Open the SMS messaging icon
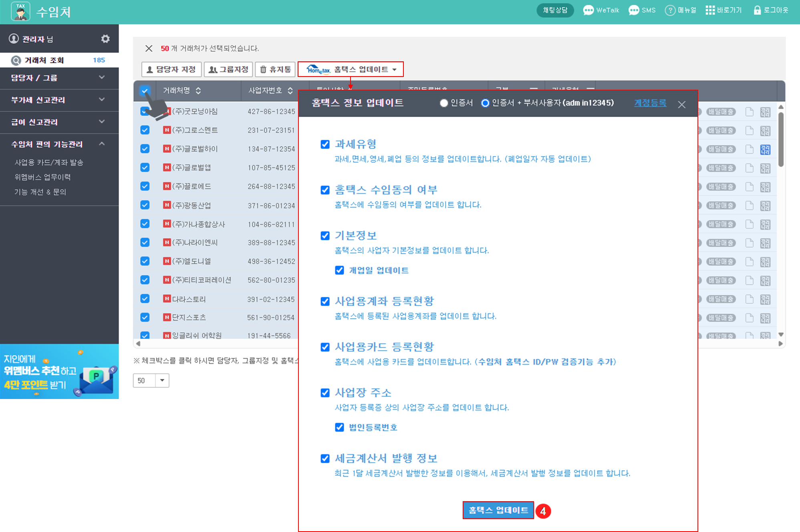The image size is (800, 532). pyautogui.click(x=634, y=10)
